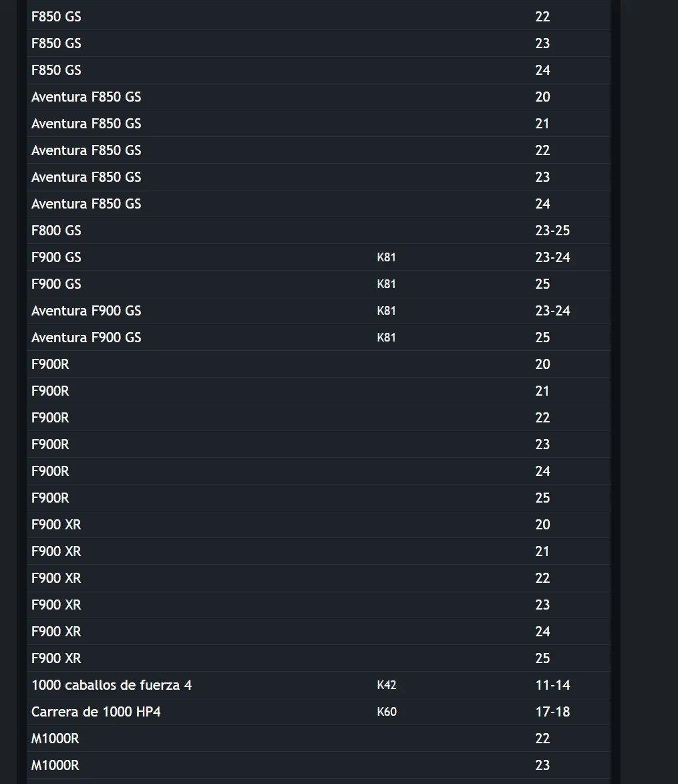Click Aventura F850 GS year 20 row
Screen dimensions: 678x784
[318, 97]
